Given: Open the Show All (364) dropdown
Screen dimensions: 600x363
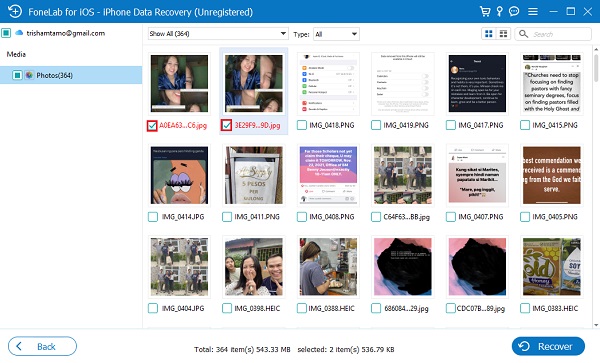Looking at the screenshot, I should (218, 34).
